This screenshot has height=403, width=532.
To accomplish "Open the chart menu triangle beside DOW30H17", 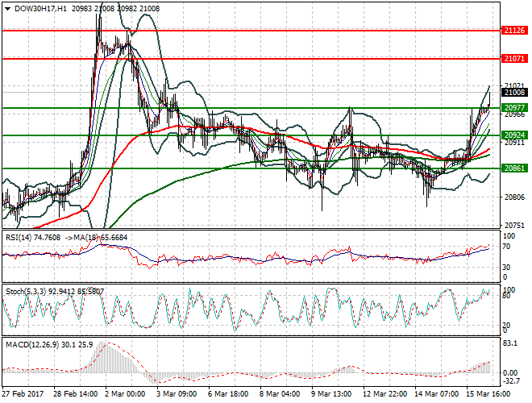I will click(8, 9).
